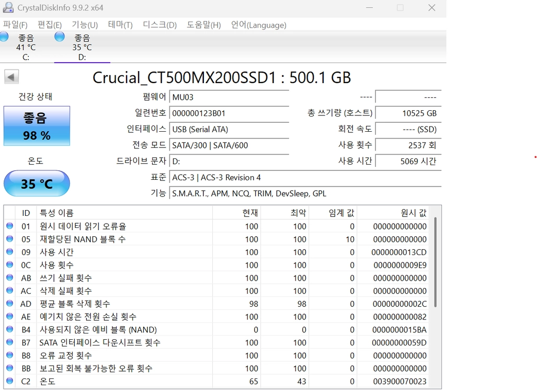
Task: Click the serial number field 000000123B01
Action: (229, 113)
